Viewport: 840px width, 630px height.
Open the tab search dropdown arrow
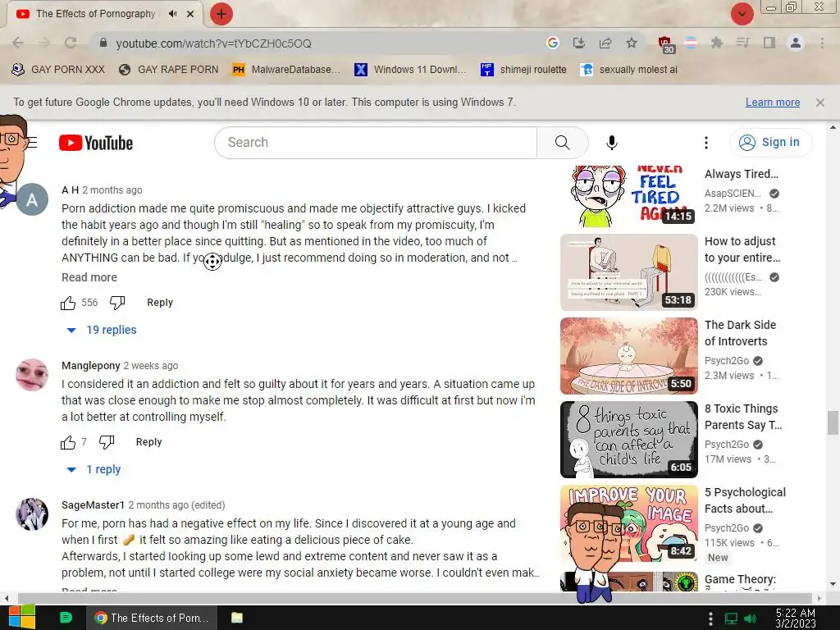742,14
